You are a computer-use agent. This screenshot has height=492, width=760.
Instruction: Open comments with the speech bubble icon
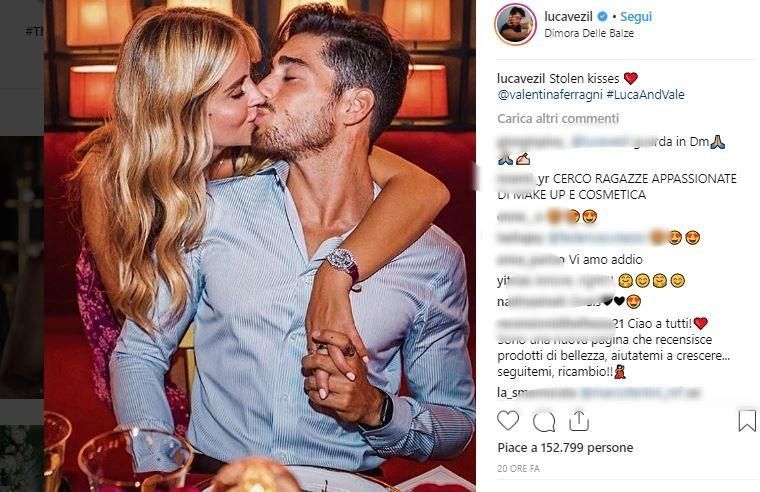click(x=544, y=421)
